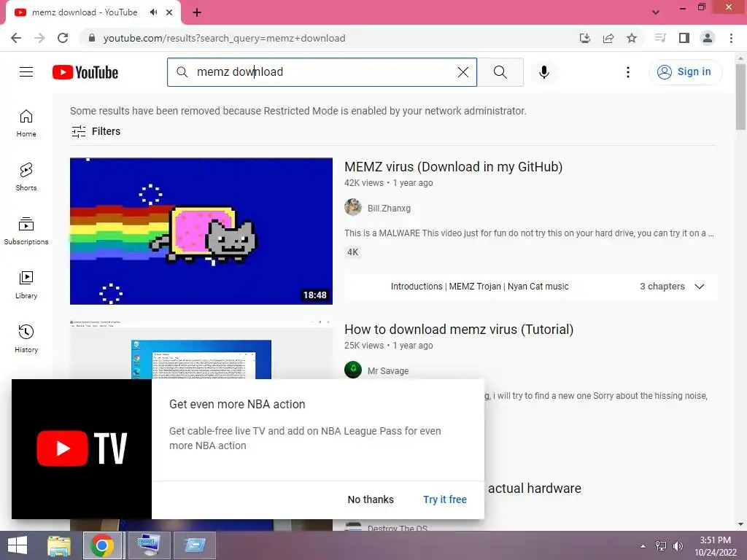Viewport: 747px width, 560px height.
Task: Click the Mr Savage channel avatar
Action: click(353, 370)
